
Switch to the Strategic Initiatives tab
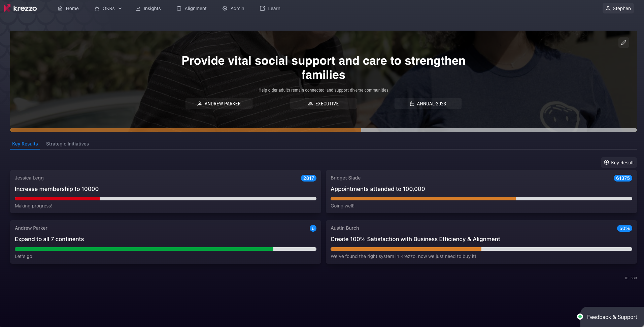(x=67, y=144)
